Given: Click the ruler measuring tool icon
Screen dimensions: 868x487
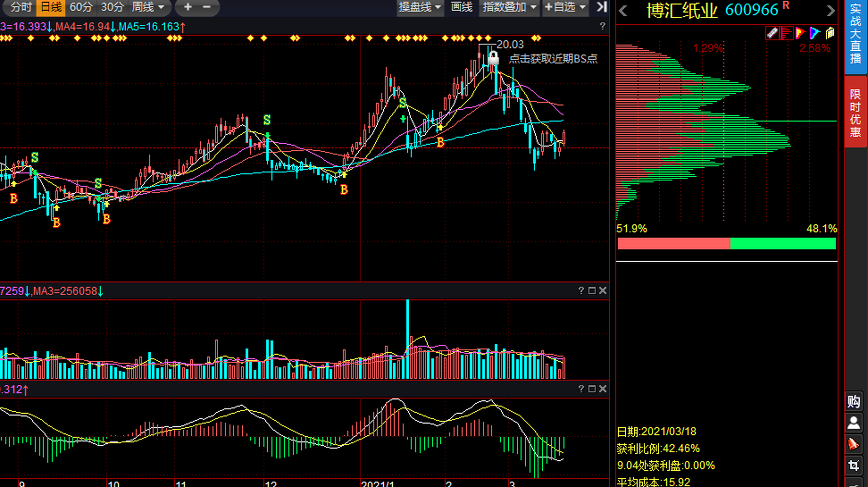Looking at the screenshot, I should (x=772, y=33).
